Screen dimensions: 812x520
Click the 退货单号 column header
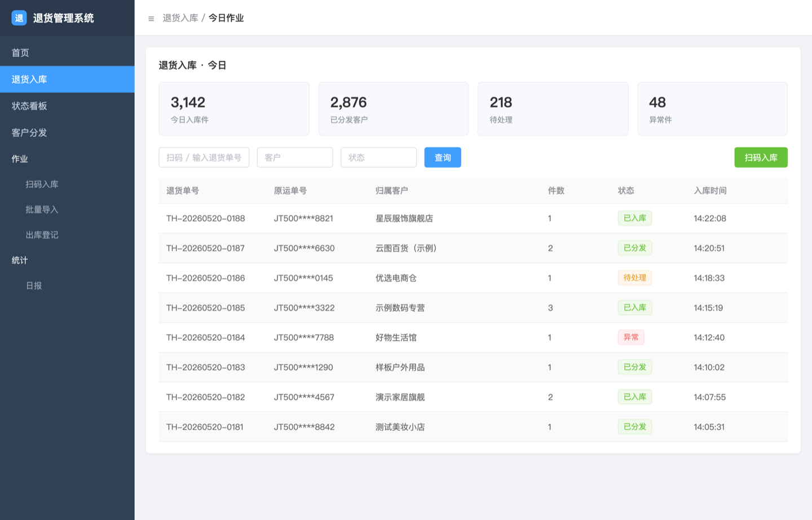183,191
